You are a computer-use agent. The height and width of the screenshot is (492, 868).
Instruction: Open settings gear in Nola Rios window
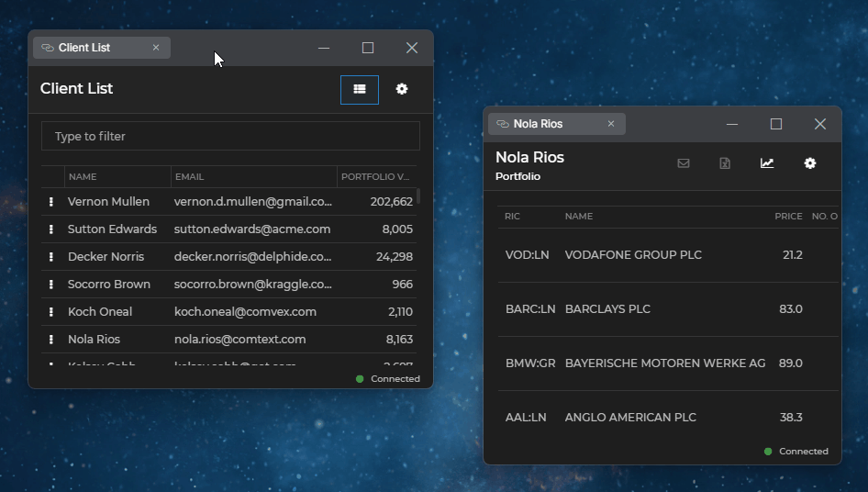[x=810, y=163]
